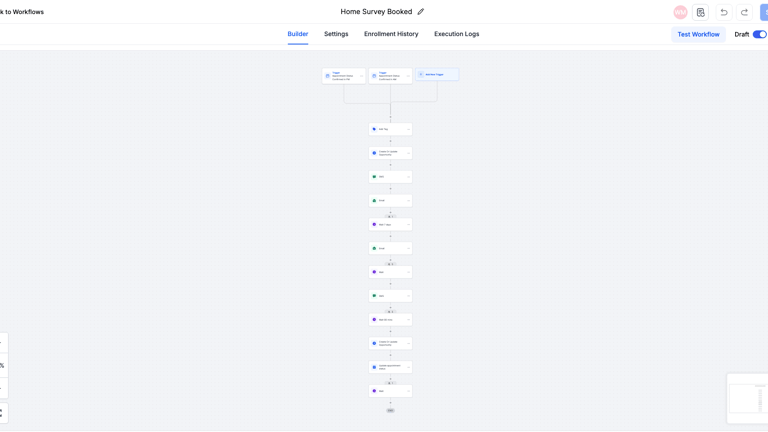Switch to the Settings tab
The image size is (768, 432).
(x=336, y=34)
